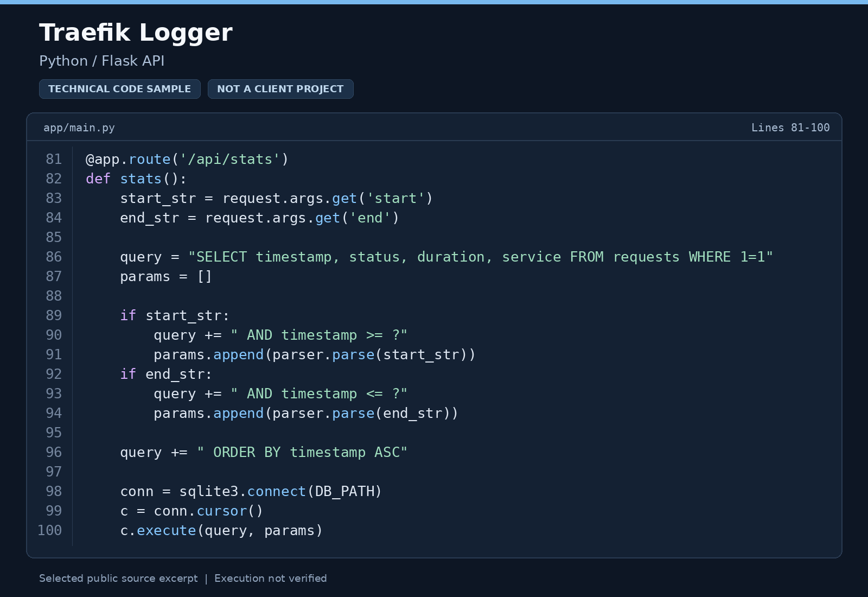Image resolution: width=868 pixels, height=597 pixels.
Task: Click the start_str = request.args.get('start') line
Action: click(277, 198)
